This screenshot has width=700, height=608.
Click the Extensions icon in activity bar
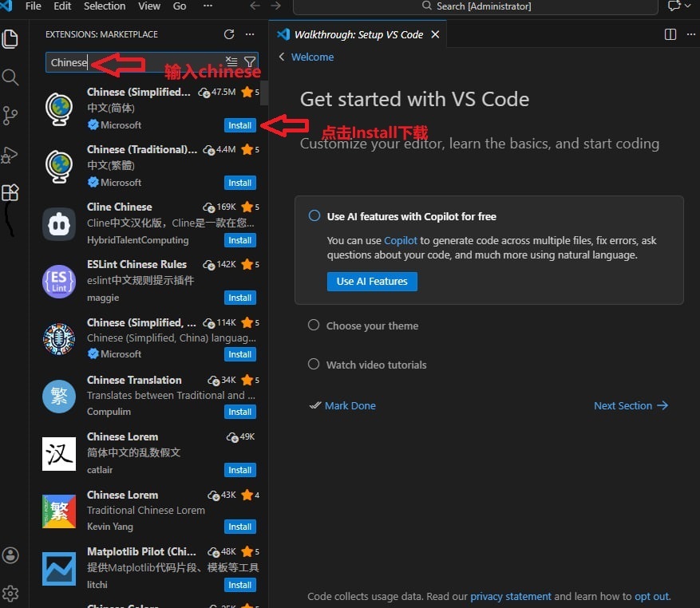coord(10,192)
